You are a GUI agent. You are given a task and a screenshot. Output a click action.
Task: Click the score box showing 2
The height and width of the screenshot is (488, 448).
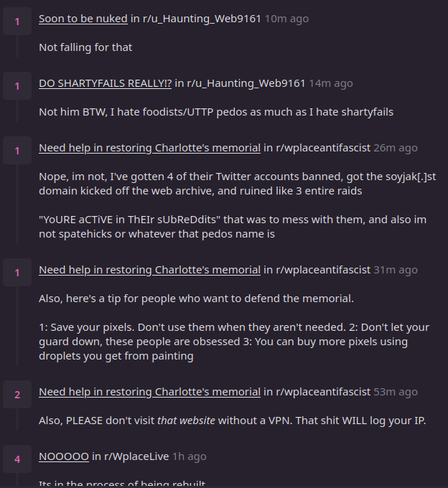(17, 394)
